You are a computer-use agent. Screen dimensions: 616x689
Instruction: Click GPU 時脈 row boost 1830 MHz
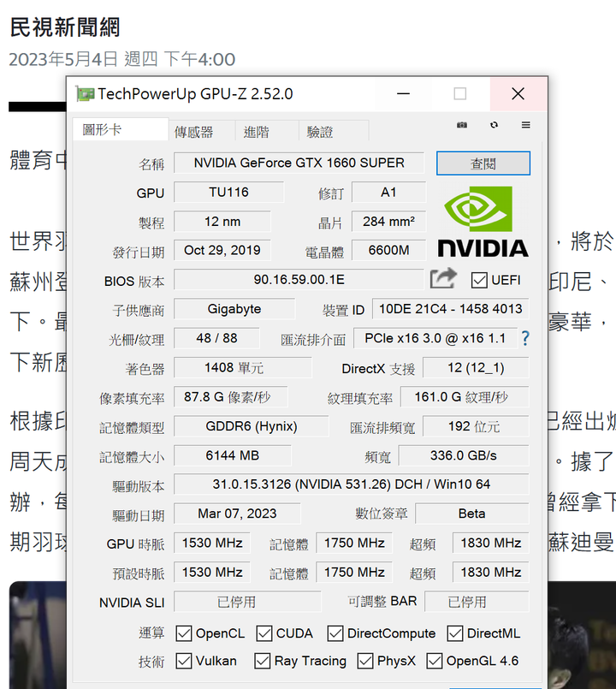pos(491,543)
